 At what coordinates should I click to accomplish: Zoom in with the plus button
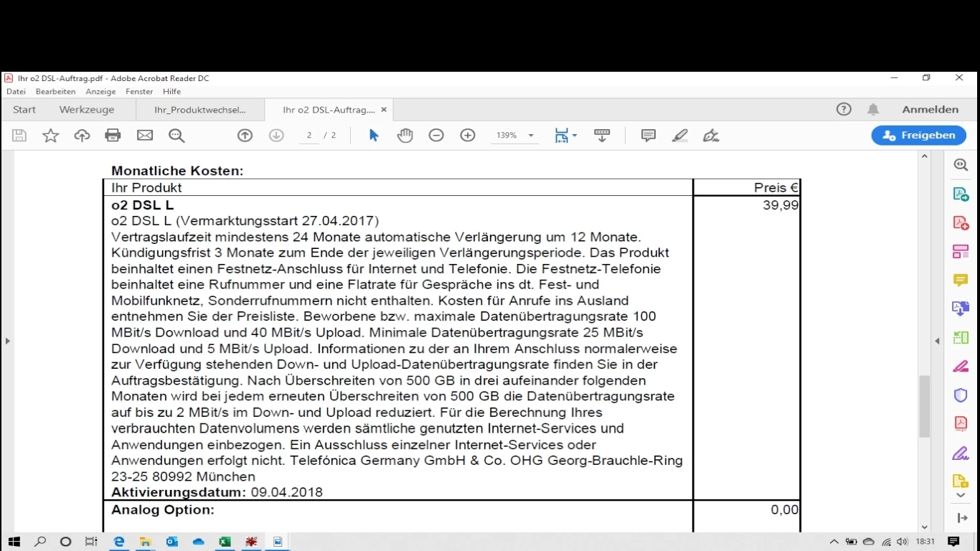point(468,135)
